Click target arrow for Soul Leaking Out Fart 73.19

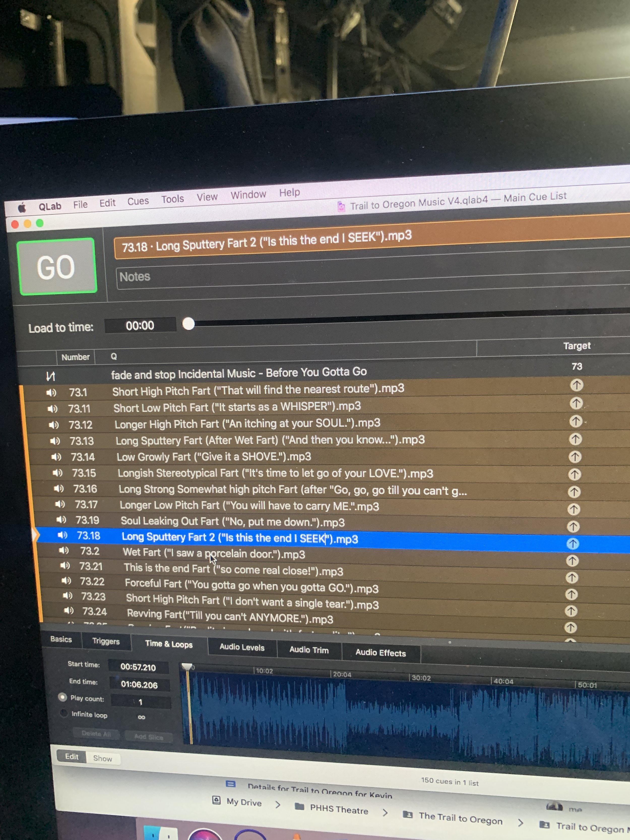pos(573,526)
